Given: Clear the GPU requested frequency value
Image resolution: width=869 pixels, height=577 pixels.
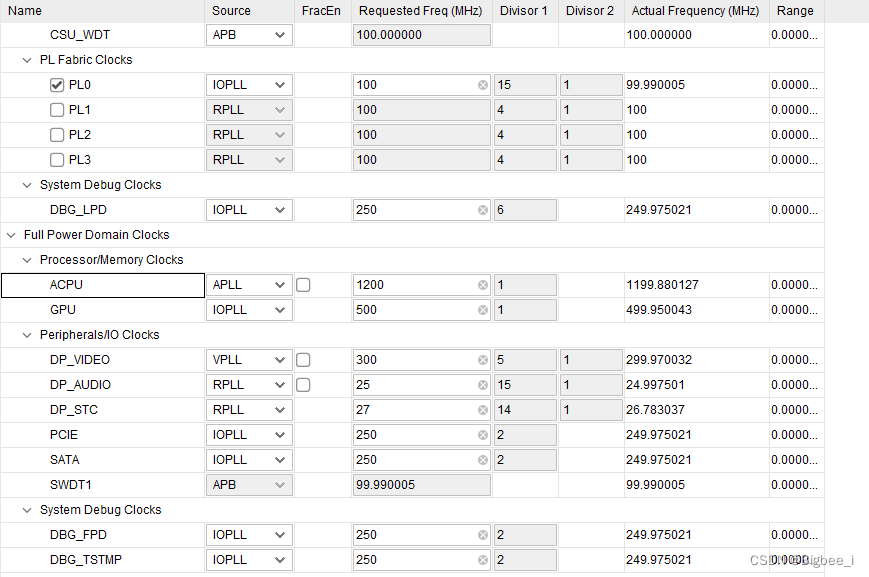Looking at the screenshot, I should tap(483, 309).
